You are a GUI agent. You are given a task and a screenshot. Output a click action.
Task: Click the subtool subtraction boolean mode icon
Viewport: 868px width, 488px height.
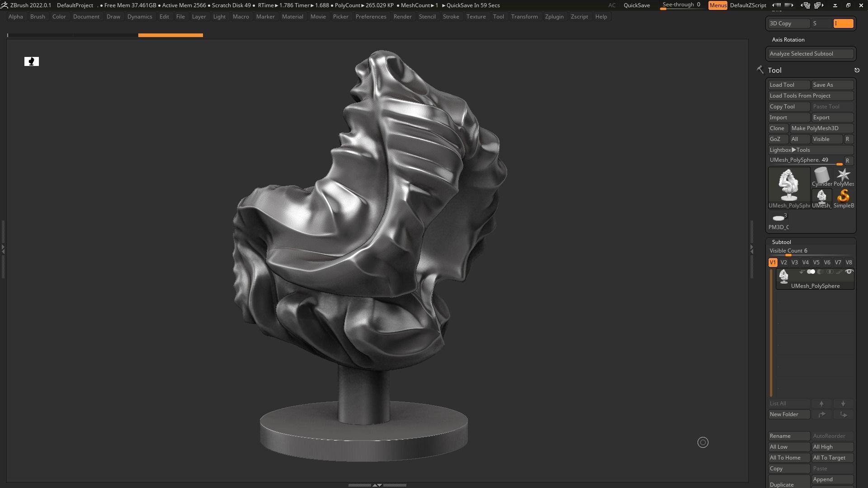point(820,272)
